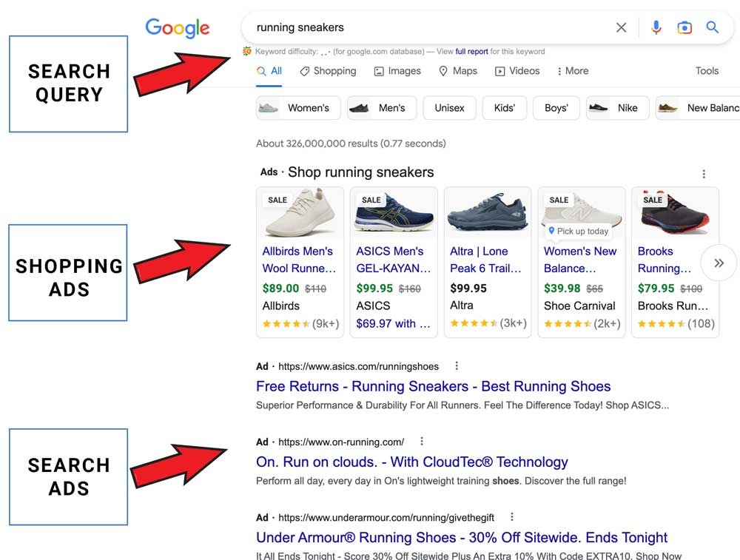Click the Google Lens camera icon
This screenshot has width=740, height=560.
pyautogui.click(x=684, y=27)
